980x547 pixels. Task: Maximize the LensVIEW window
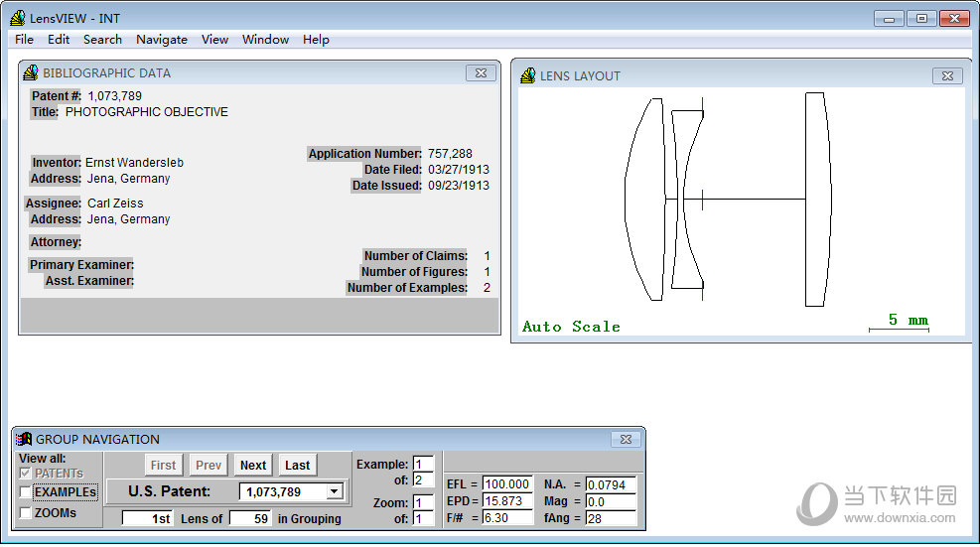(921, 19)
